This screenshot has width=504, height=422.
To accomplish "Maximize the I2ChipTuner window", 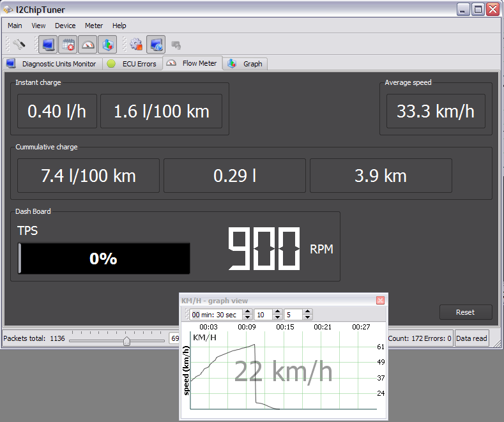I will [x=478, y=10].
